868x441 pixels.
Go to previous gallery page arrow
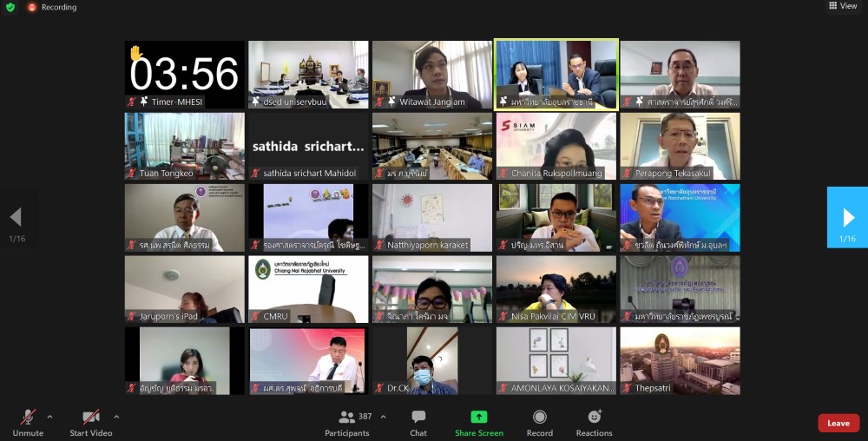tap(16, 217)
